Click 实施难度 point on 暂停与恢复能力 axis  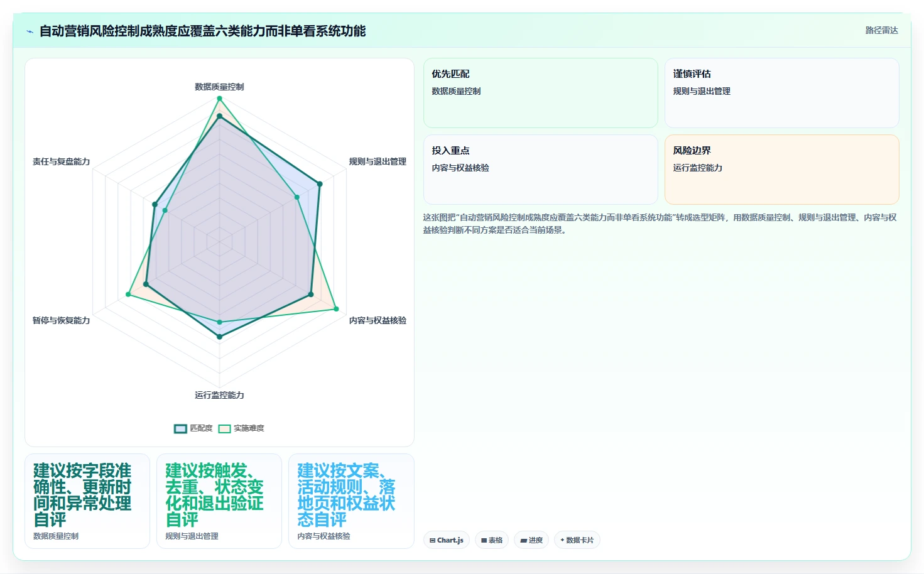click(128, 295)
